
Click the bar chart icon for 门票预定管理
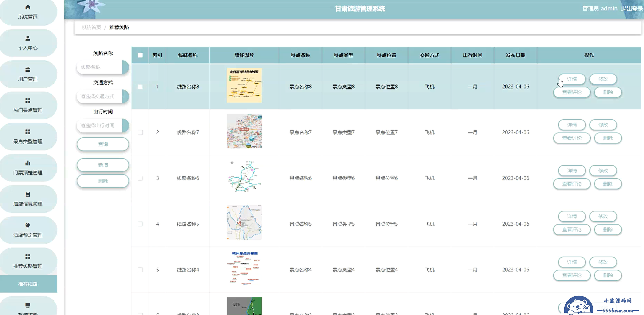pyautogui.click(x=28, y=163)
